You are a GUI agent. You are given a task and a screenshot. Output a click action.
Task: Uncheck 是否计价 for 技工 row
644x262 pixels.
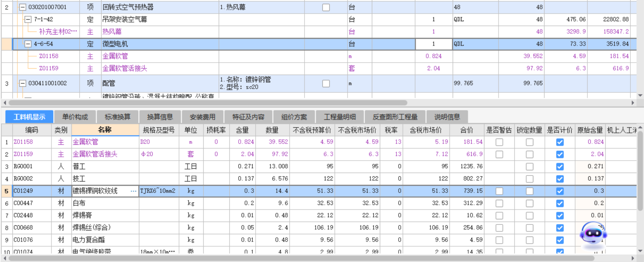[x=560, y=179]
